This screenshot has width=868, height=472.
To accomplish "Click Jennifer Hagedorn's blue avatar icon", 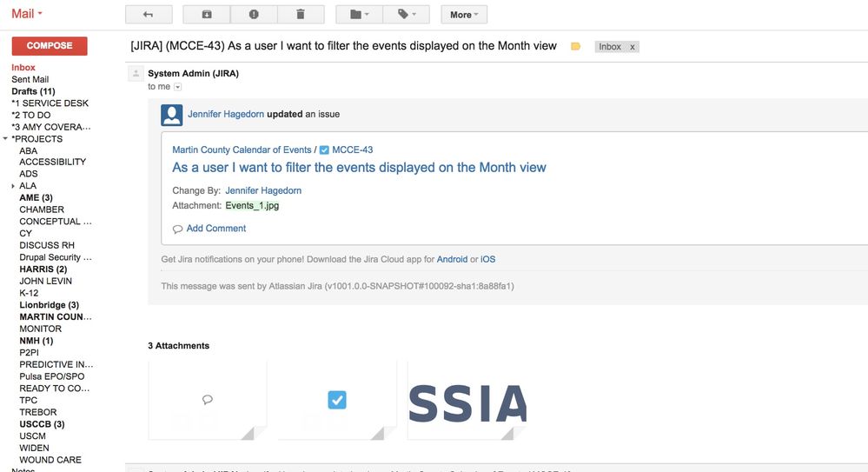I will coord(172,115).
